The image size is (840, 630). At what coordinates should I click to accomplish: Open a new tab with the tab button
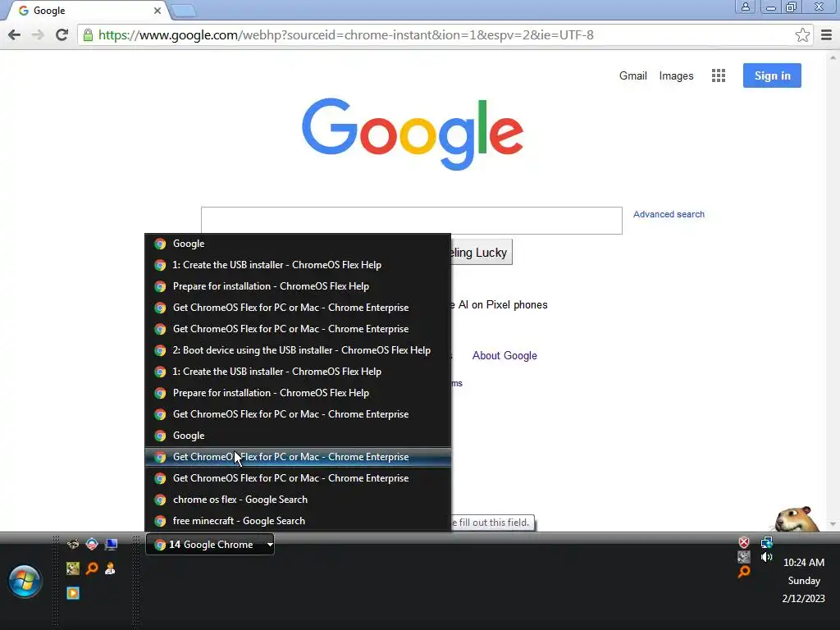[x=184, y=11]
